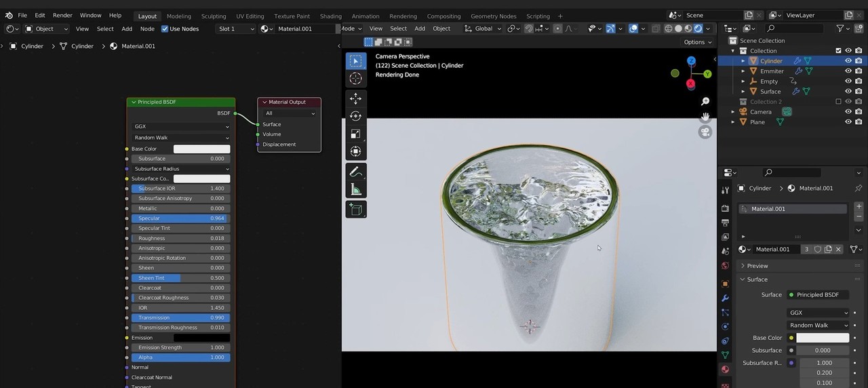Expand the Preview panel

click(x=757, y=266)
